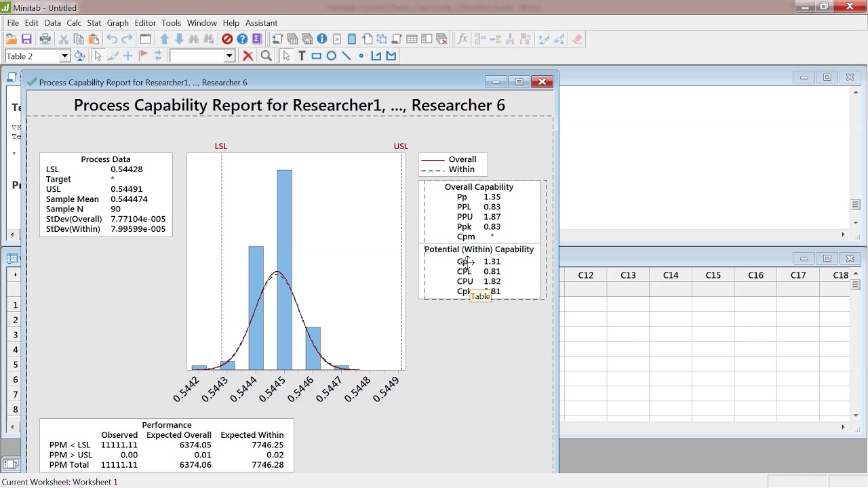
Task: Open the Assistant menu
Action: pos(261,23)
